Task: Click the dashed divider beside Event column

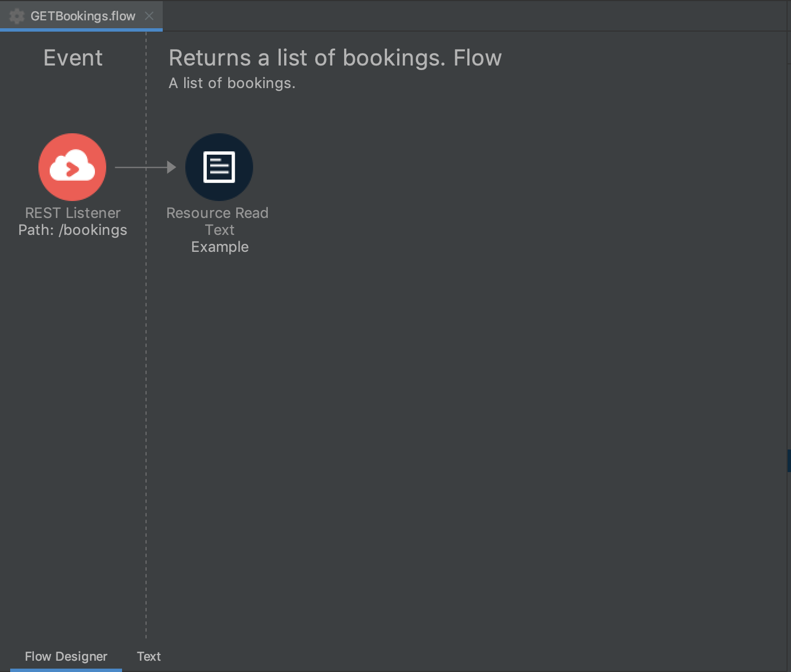Action: pyautogui.click(x=146, y=395)
